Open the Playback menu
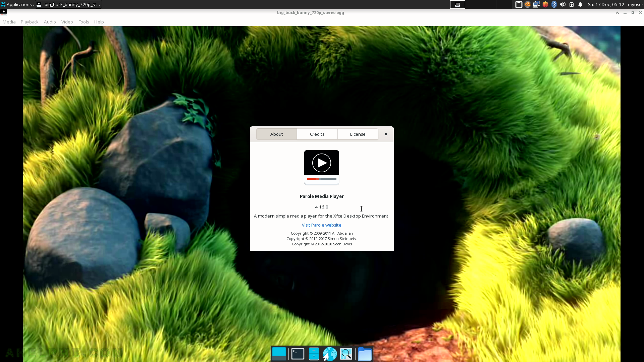This screenshot has height=362, width=644. click(x=30, y=22)
